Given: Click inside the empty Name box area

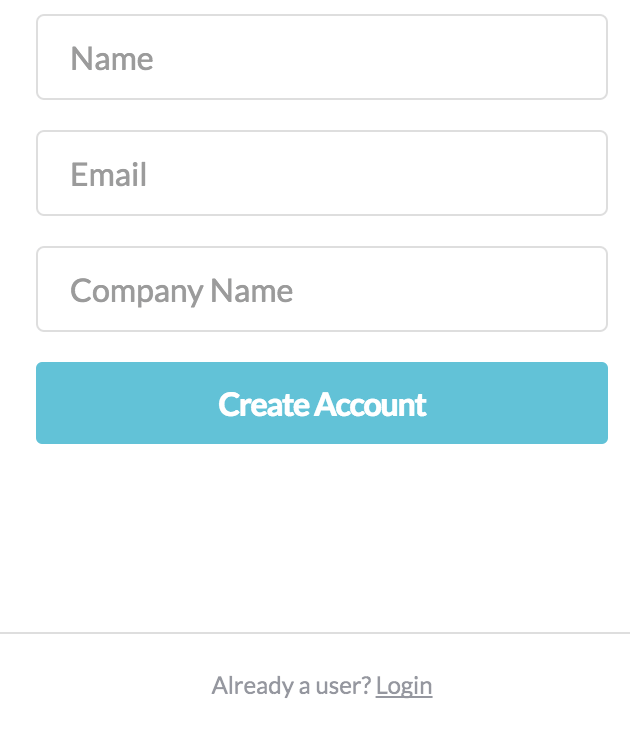Looking at the screenshot, I should [376, 57].
